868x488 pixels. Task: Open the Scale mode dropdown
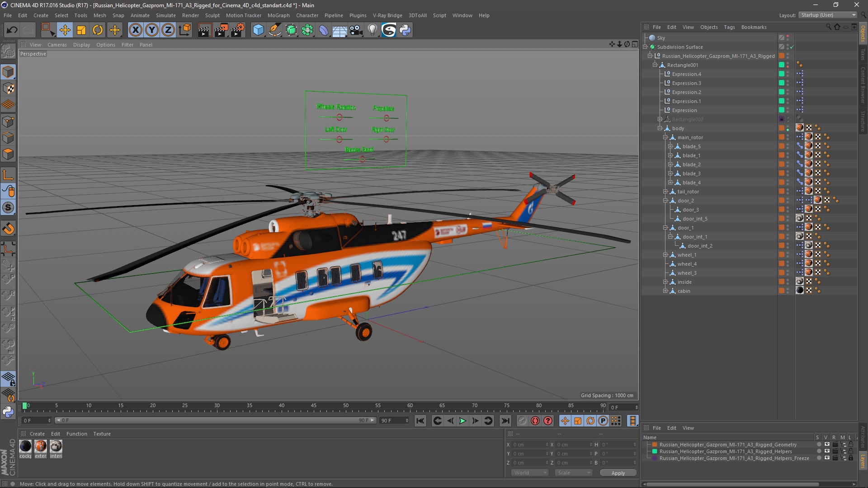click(573, 473)
